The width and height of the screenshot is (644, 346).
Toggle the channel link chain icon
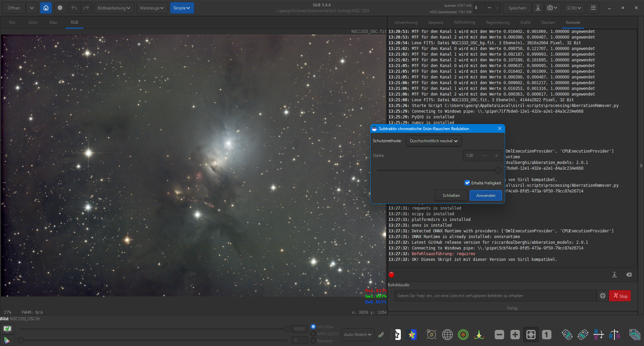click(x=381, y=335)
